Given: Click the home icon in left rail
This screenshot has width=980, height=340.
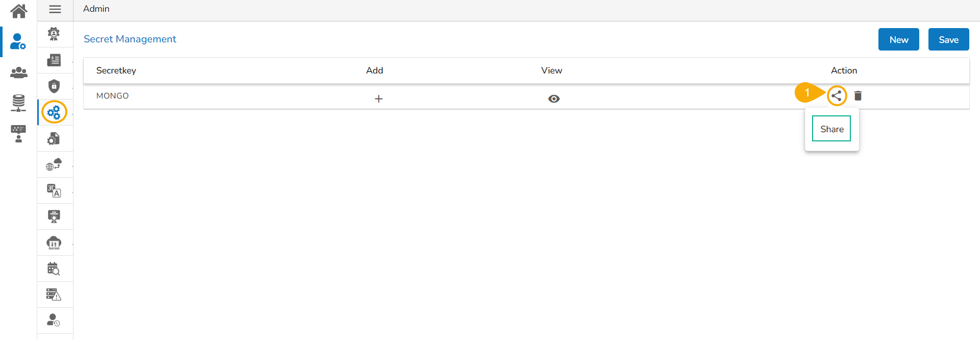Looking at the screenshot, I should coord(19,11).
